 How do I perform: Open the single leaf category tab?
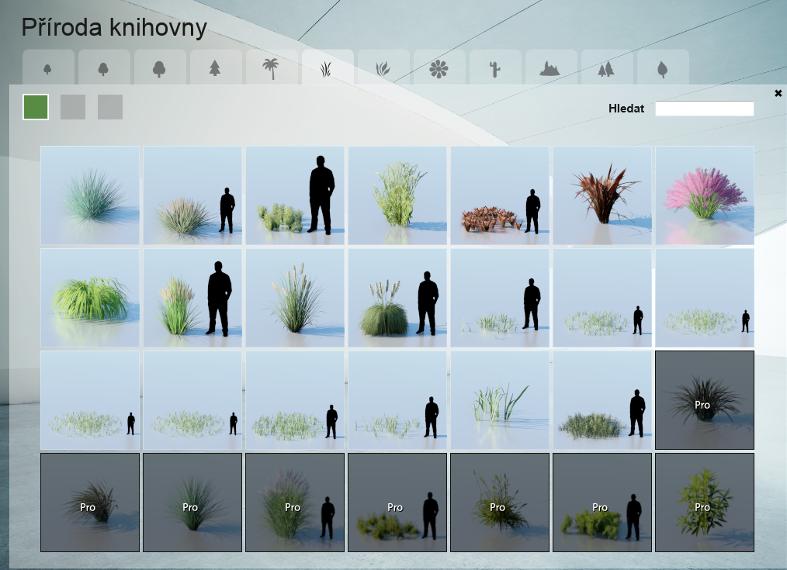[662, 67]
